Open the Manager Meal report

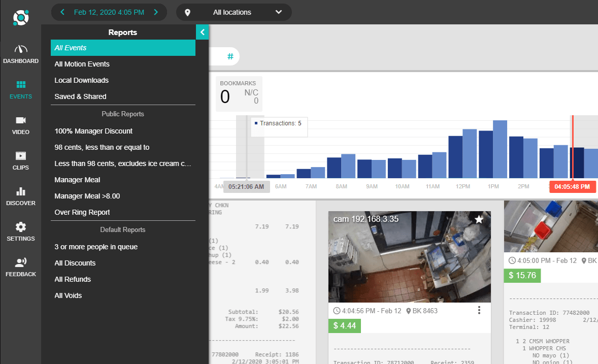(x=123, y=180)
